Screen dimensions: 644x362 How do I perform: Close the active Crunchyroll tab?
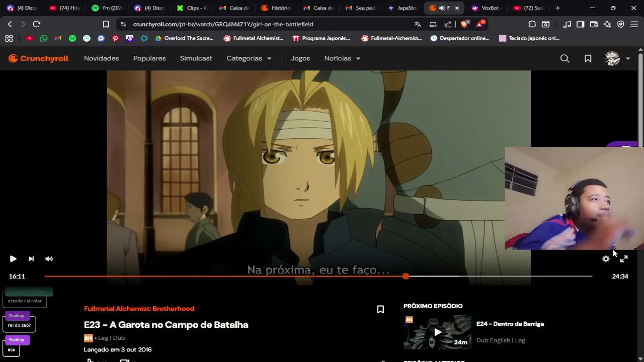457,8
